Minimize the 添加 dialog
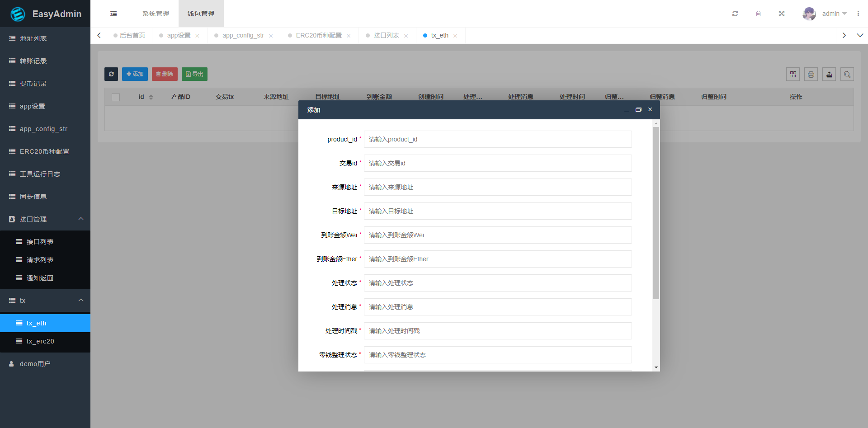Screen dimensions: 868x428 pos(627,110)
